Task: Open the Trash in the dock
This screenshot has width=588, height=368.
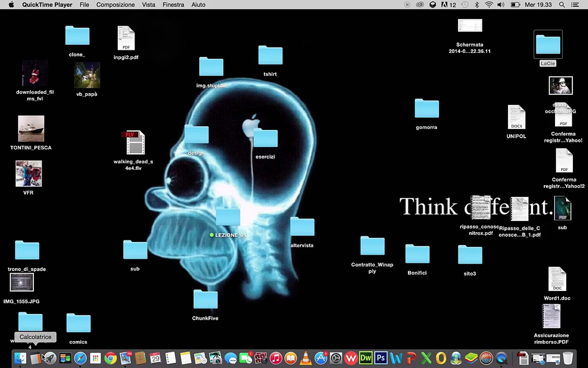Action: (x=568, y=358)
